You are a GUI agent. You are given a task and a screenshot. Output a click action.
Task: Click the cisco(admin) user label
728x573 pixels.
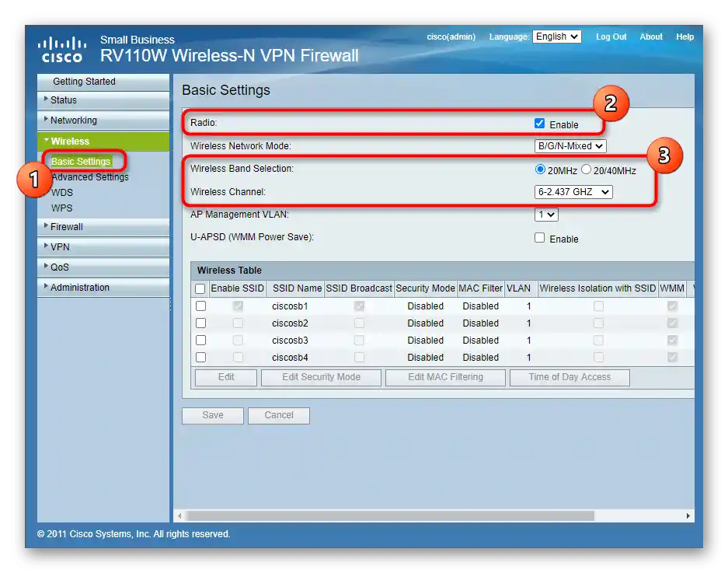(x=451, y=37)
